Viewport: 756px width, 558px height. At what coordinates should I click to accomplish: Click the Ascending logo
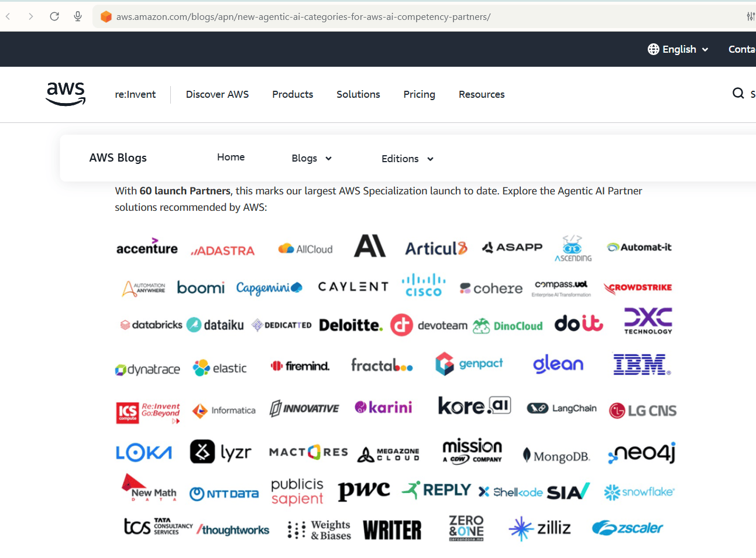[x=573, y=248]
